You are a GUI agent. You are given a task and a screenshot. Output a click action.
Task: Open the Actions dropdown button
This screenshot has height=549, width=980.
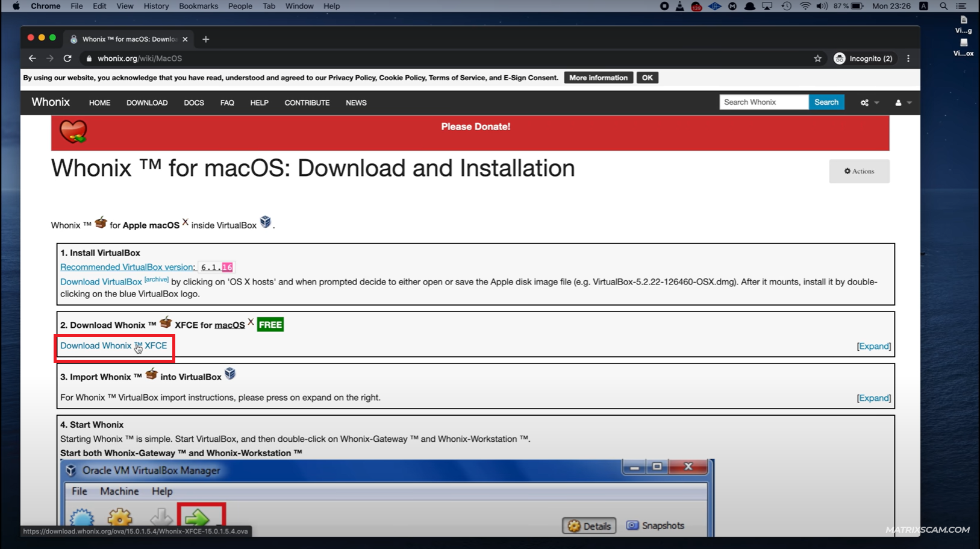859,171
